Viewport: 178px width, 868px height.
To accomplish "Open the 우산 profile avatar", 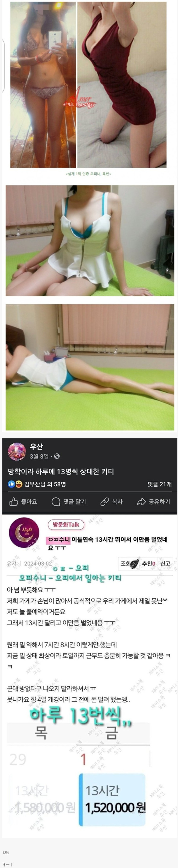I will coord(17,452).
